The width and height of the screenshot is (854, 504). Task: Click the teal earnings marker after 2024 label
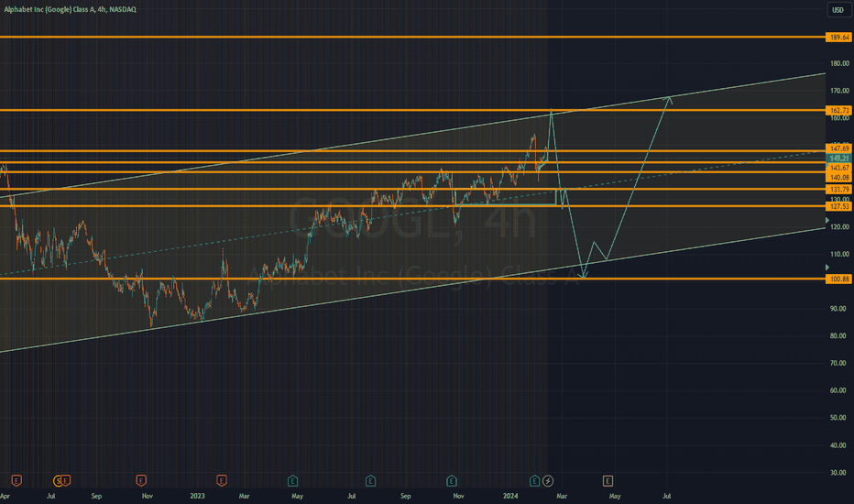coord(534,480)
